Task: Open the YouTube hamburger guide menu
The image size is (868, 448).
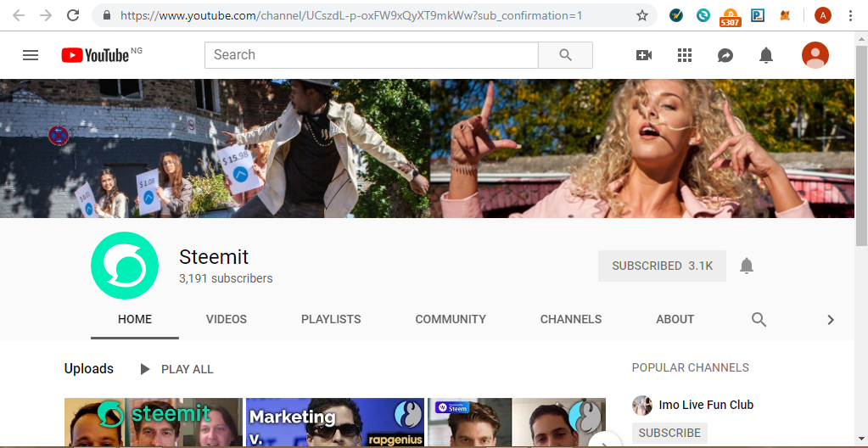Action: (31, 55)
